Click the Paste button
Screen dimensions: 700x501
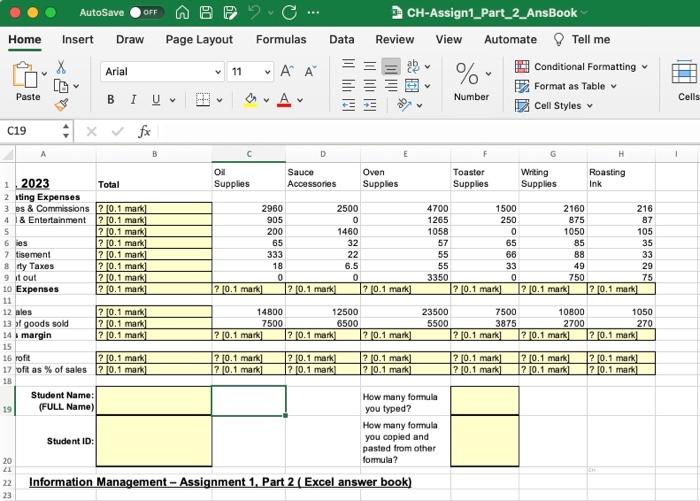(x=28, y=80)
